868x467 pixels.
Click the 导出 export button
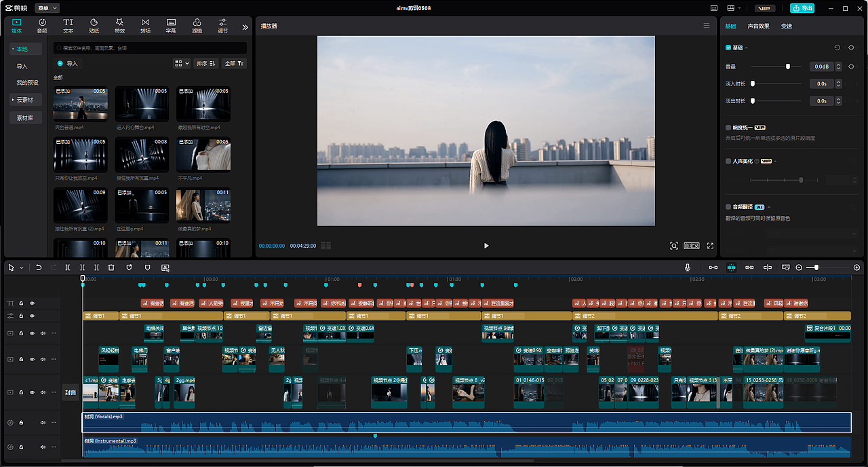pyautogui.click(x=802, y=8)
